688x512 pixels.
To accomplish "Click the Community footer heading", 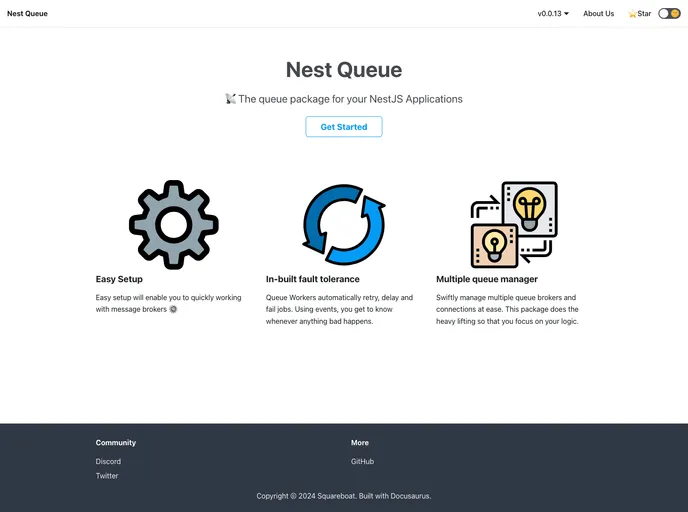I will (x=116, y=443).
